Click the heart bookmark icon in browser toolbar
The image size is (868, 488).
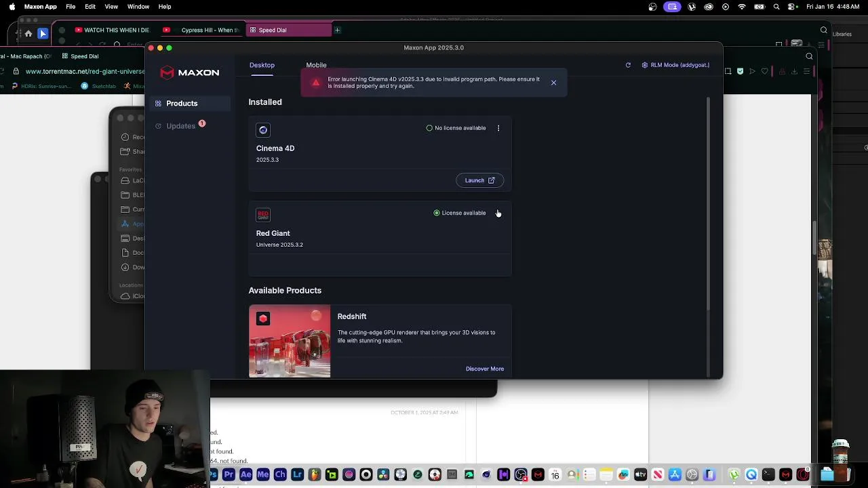coord(765,71)
